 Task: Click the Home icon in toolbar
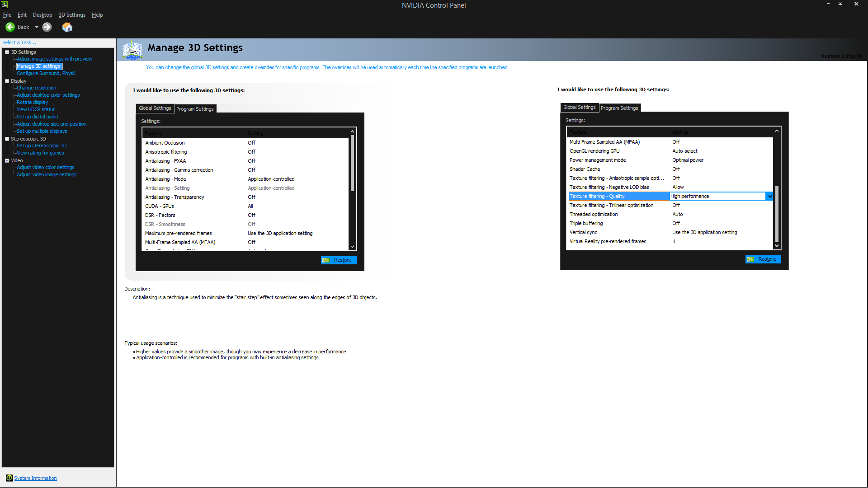67,27
